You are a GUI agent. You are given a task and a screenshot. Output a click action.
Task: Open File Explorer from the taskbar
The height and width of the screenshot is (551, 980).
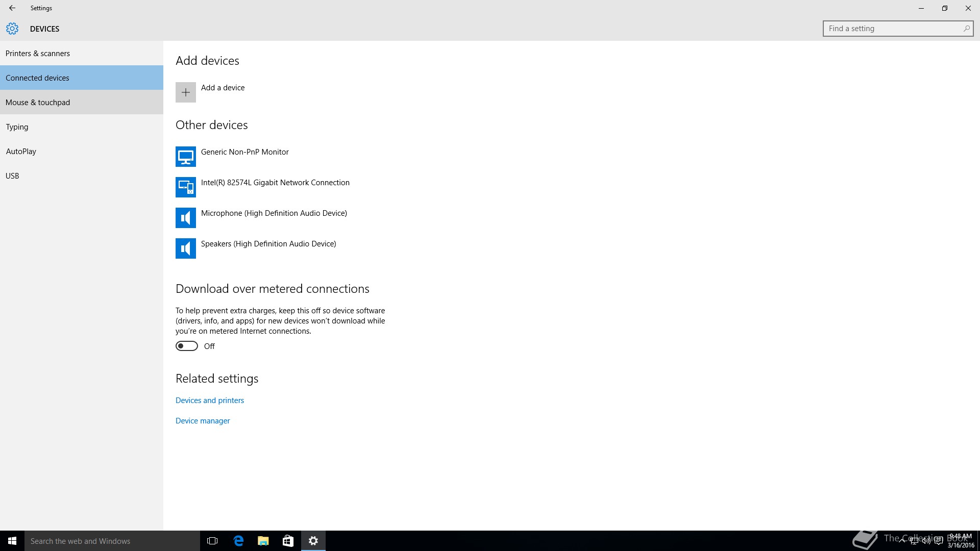263,541
